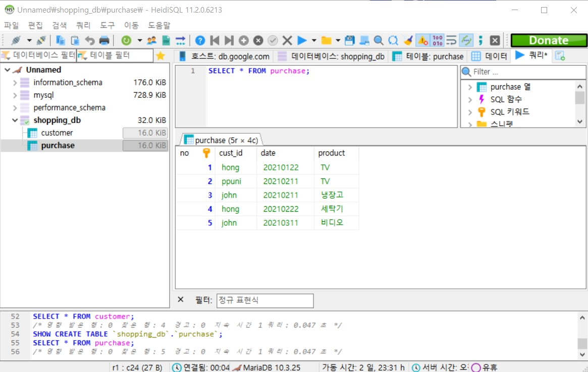Image resolution: width=588 pixels, height=372 pixels.
Task: Click the disconnect from server icon
Action: [41, 40]
